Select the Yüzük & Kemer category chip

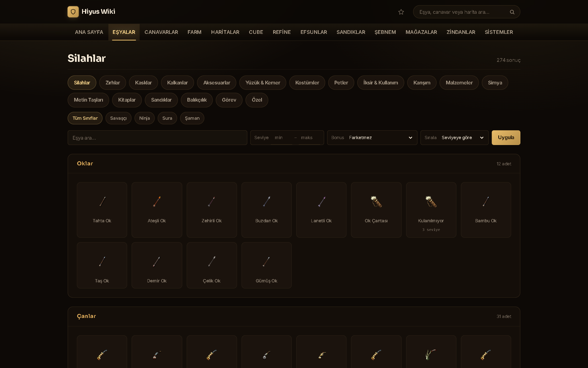point(263,83)
